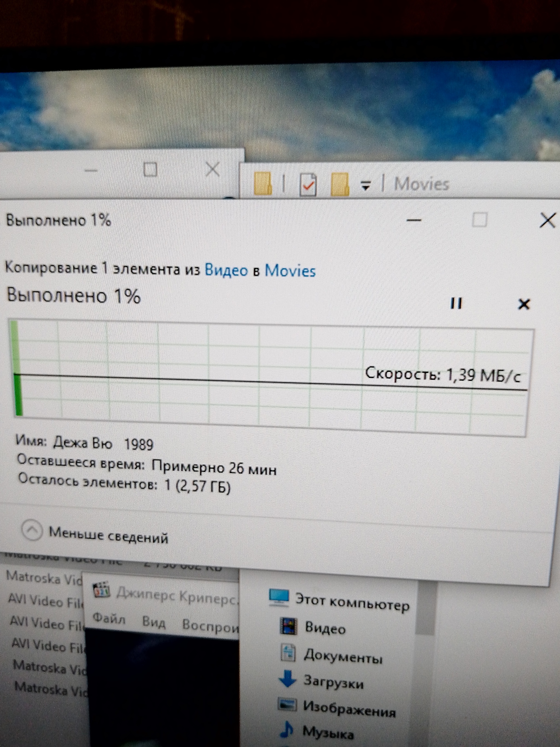
Task: Open the "Видео" folder in the navigation pane
Action: (x=313, y=627)
